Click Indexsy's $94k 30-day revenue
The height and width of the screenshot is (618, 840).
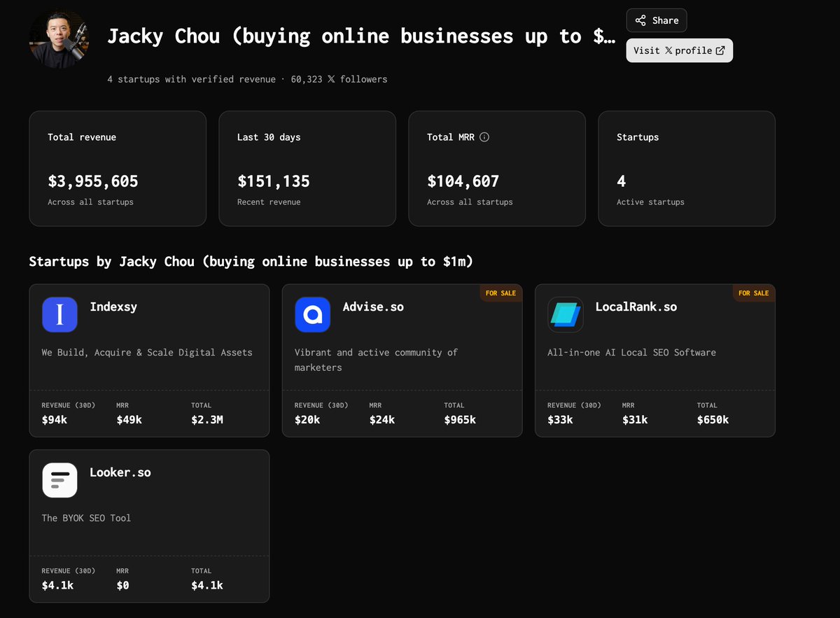coord(55,420)
